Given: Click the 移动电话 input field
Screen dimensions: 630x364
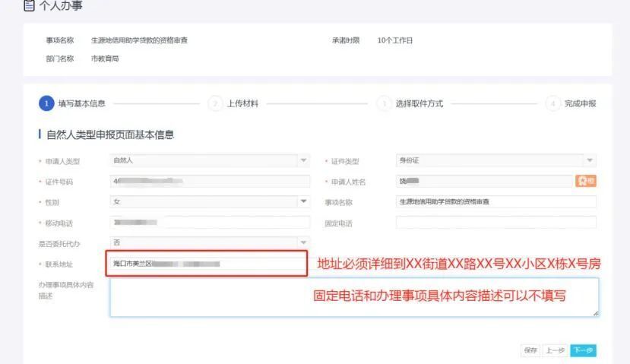Looking at the screenshot, I should coord(209,222).
